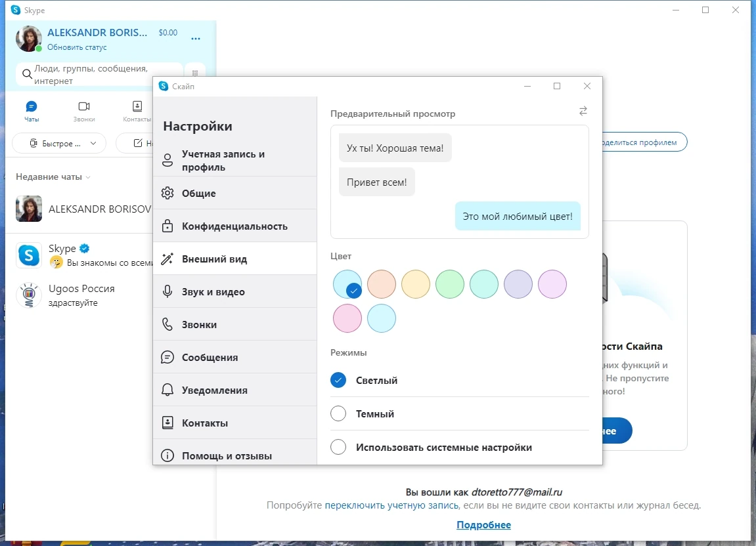Screen dimensions: 756x546
Task: Click the bell icon for Уведомления
Action: (x=167, y=390)
